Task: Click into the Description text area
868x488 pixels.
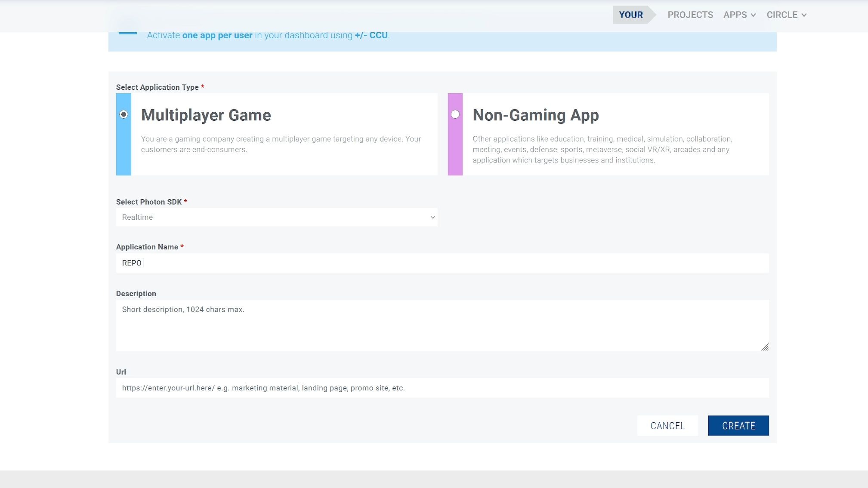Action: [x=442, y=325]
